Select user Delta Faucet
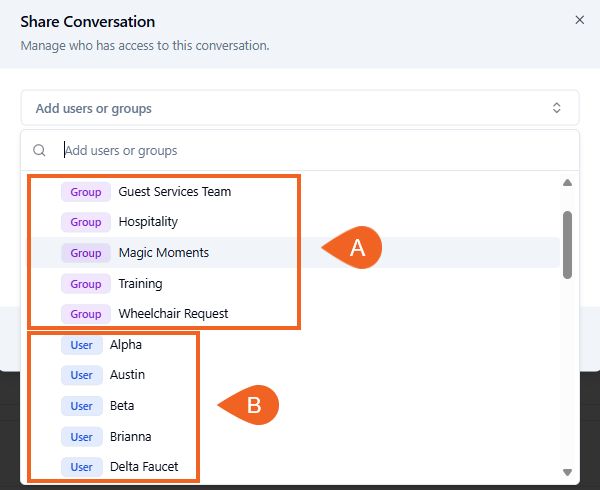This screenshot has height=490, width=600. pos(145,467)
